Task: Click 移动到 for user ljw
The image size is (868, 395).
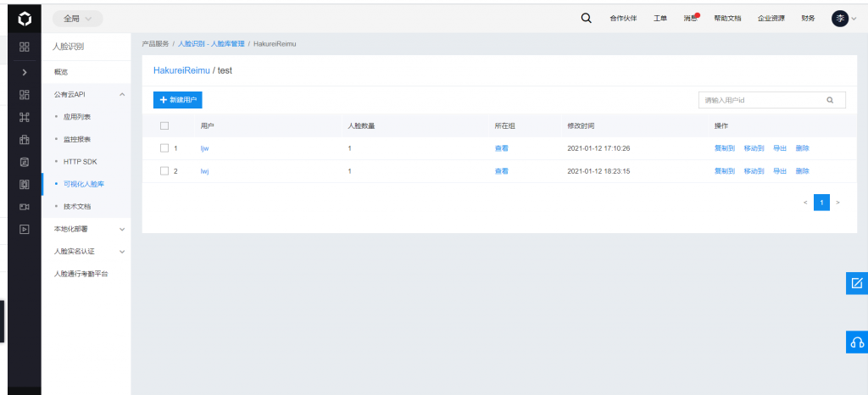Action: pos(754,148)
